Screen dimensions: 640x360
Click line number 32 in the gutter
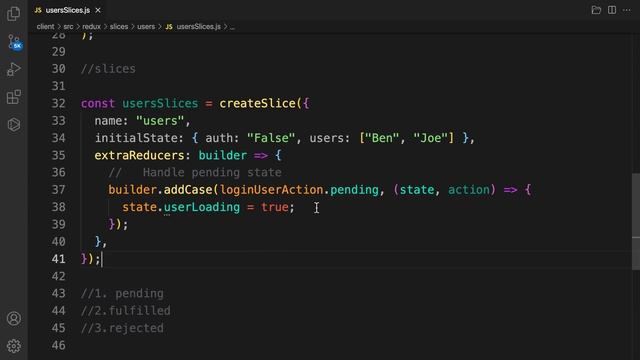59,103
